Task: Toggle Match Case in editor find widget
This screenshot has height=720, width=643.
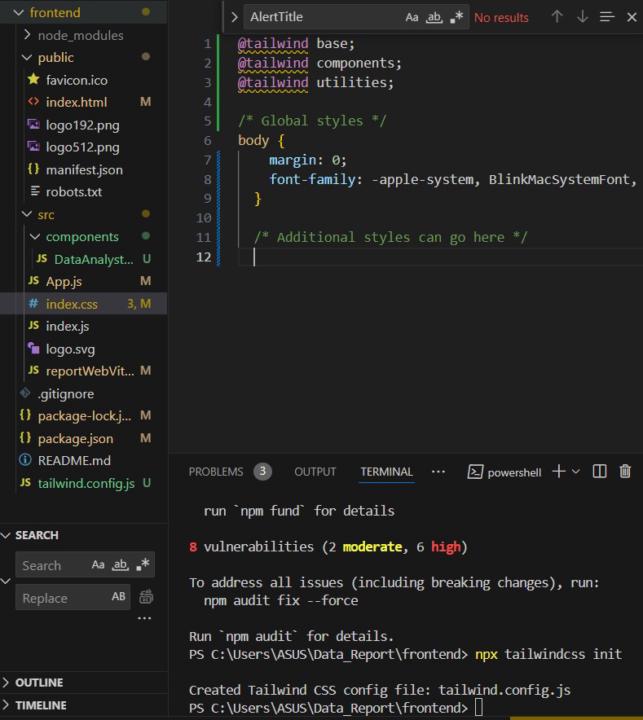Action: (x=412, y=17)
